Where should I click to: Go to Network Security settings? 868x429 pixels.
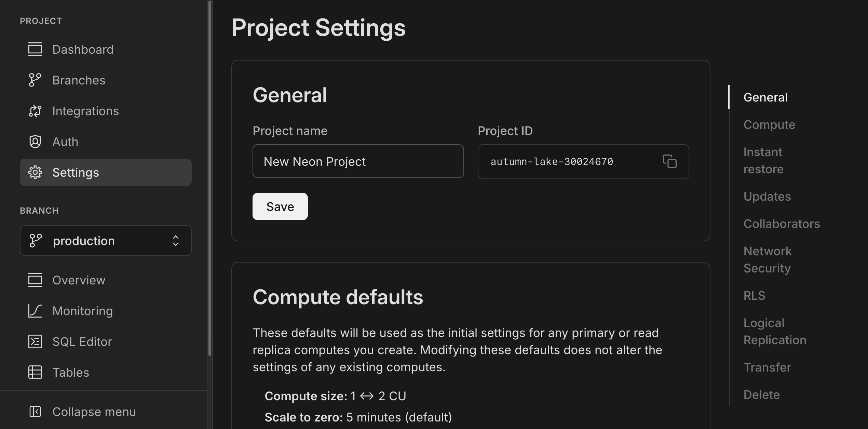768,259
